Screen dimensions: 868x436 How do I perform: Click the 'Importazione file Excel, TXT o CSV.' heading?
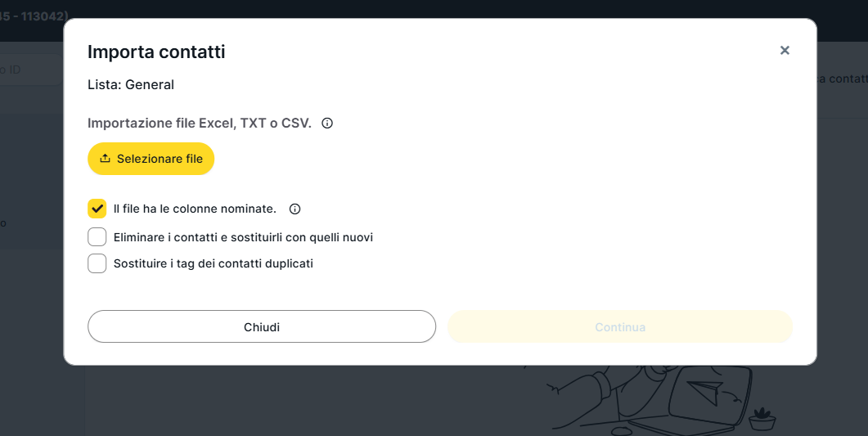(x=200, y=124)
